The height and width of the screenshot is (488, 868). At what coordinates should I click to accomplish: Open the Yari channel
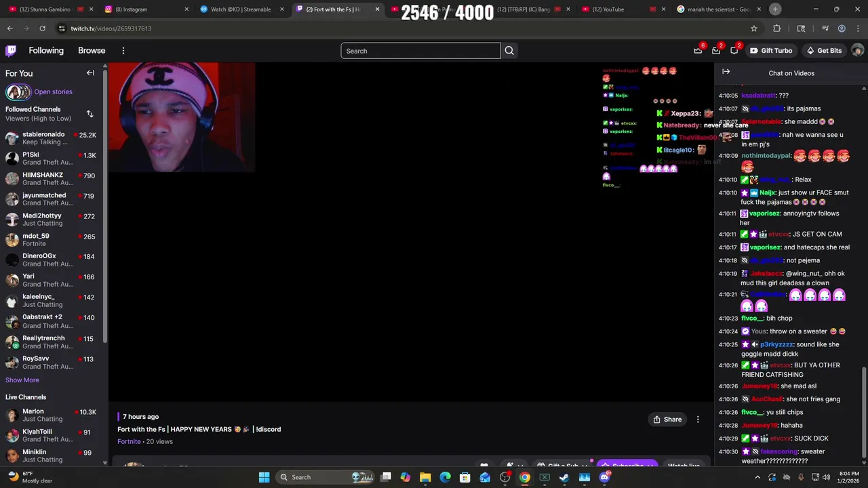[x=52, y=280]
